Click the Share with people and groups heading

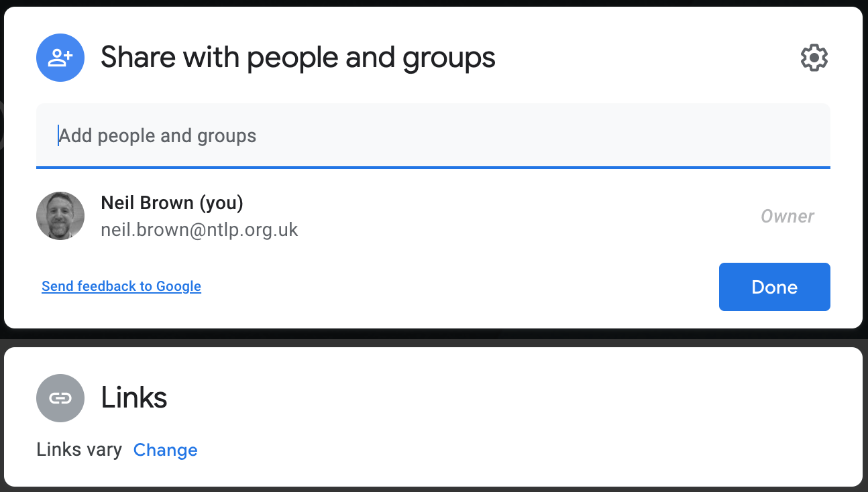pyautogui.click(x=298, y=58)
